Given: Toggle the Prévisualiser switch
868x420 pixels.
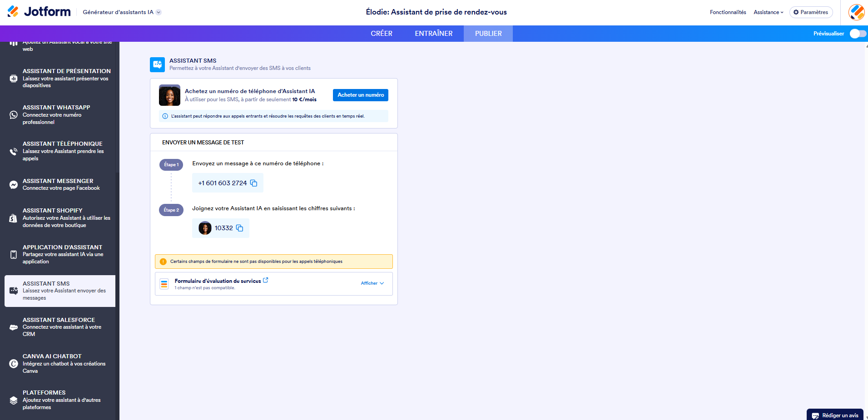Looking at the screenshot, I should click(x=858, y=34).
